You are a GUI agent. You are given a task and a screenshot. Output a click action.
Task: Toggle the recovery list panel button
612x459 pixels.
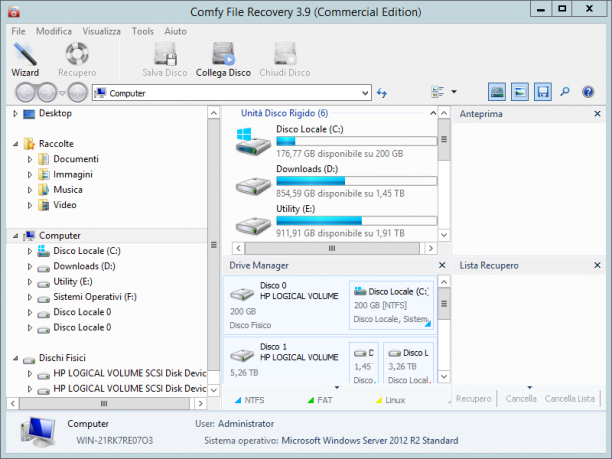coord(543,92)
